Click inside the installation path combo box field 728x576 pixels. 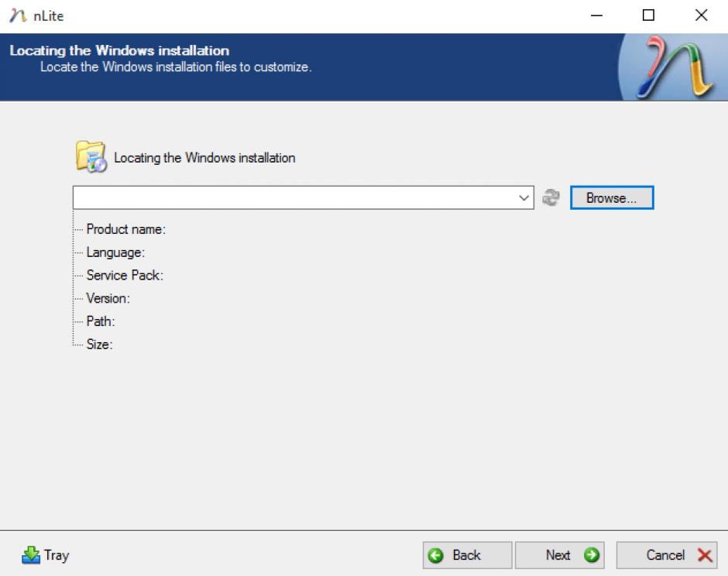303,197
